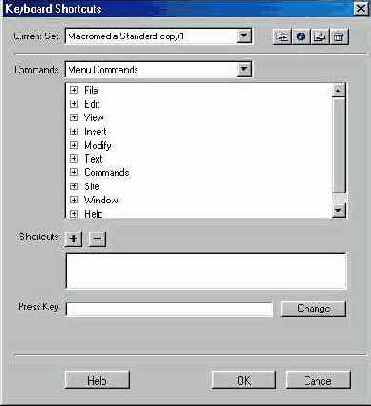Click the Delete Set trash icon
371x406 pixels.
coord(339,37)
